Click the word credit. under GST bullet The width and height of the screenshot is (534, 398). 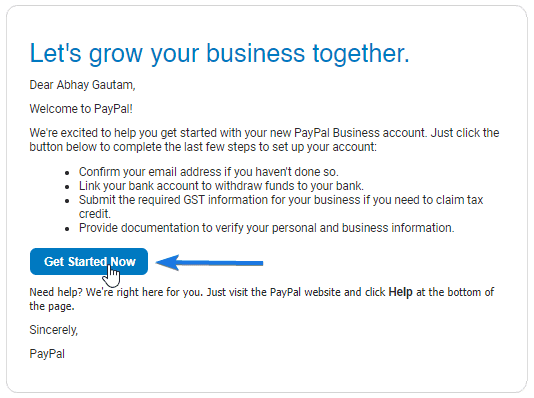pos(95,214)
